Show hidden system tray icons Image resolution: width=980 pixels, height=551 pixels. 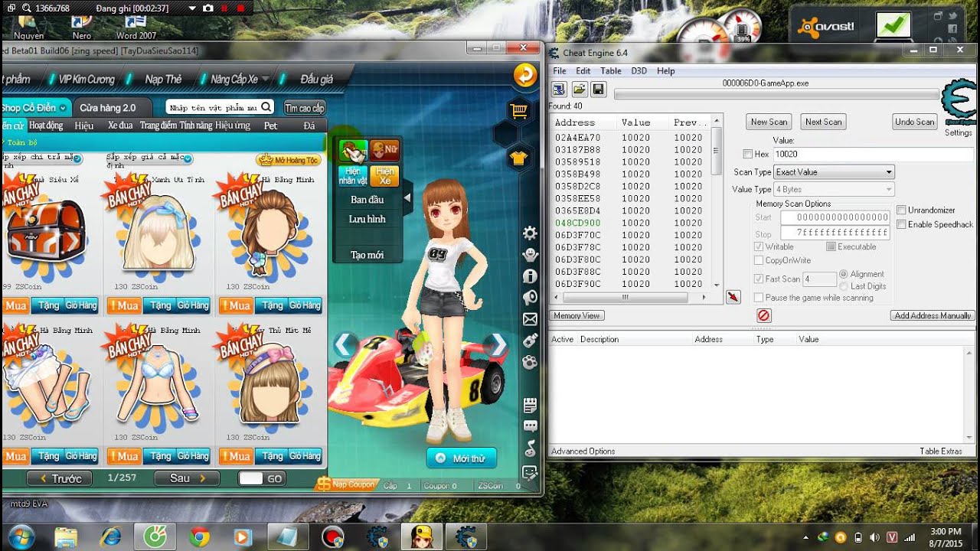807,537
